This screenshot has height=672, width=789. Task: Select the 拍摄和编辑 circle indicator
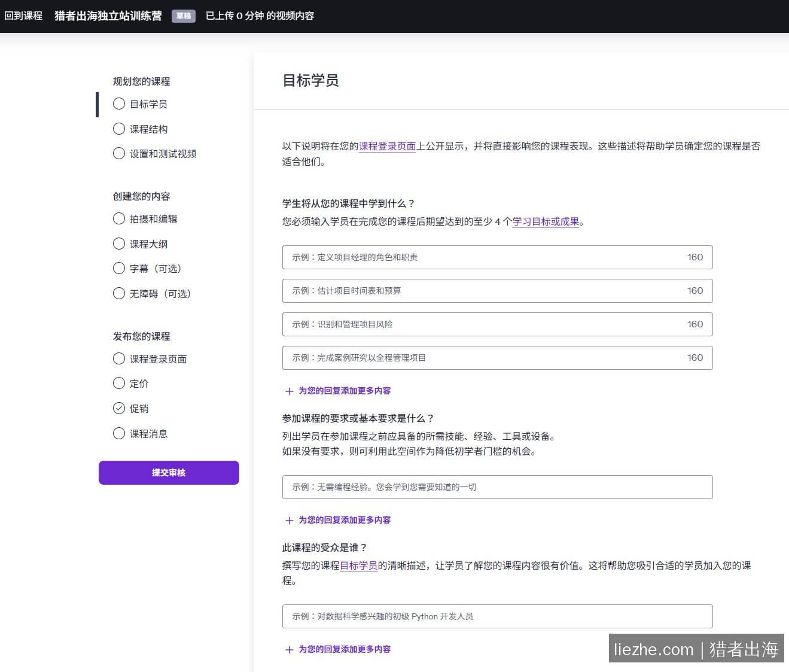click(x=119, y=218)
